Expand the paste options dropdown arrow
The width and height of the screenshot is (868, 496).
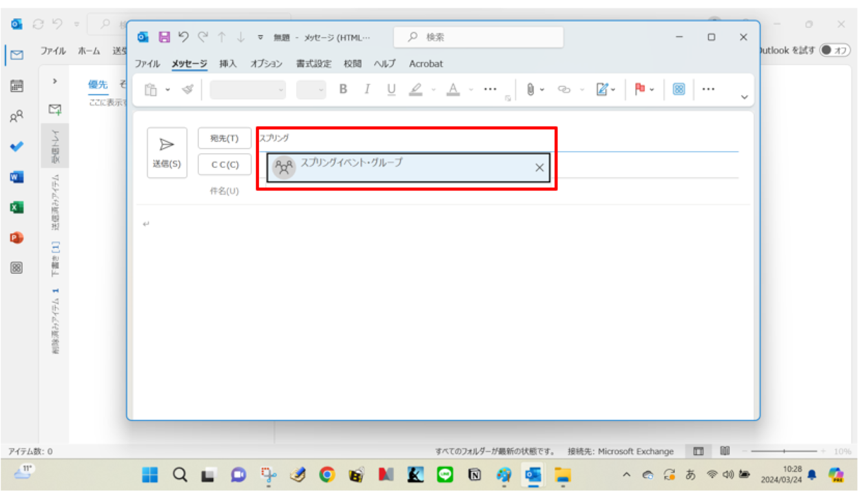click(168, 90)
